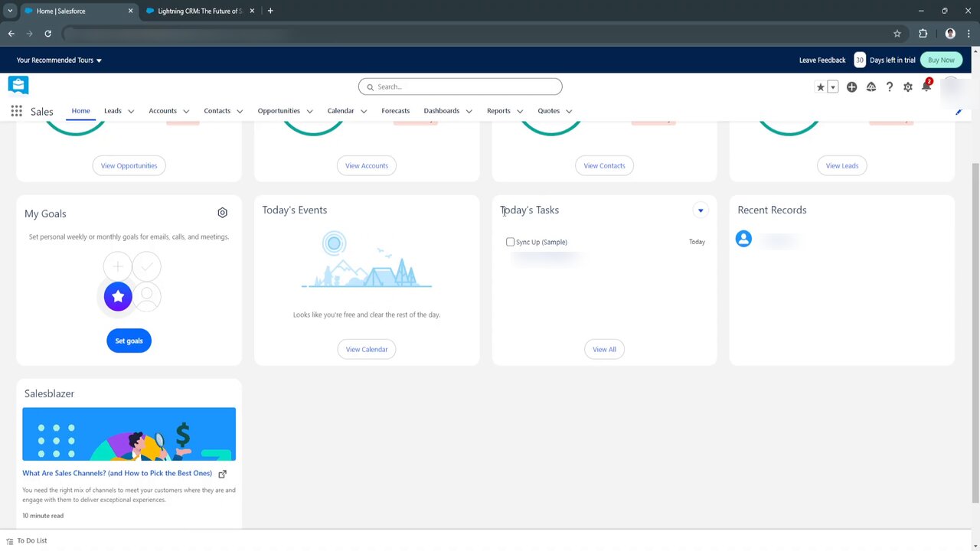Screen dimensions: 980x551
Task: Open My Goals settings gear icon
Action: pos(222,213)
